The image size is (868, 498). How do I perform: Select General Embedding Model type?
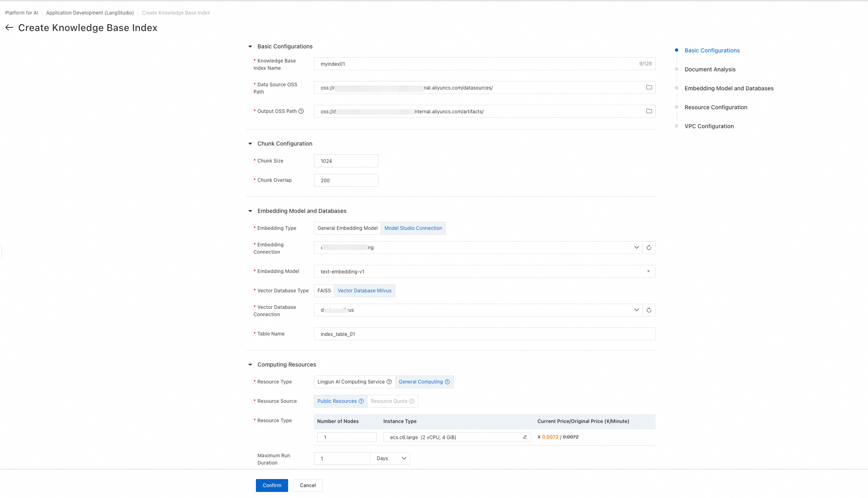(347, 228)
